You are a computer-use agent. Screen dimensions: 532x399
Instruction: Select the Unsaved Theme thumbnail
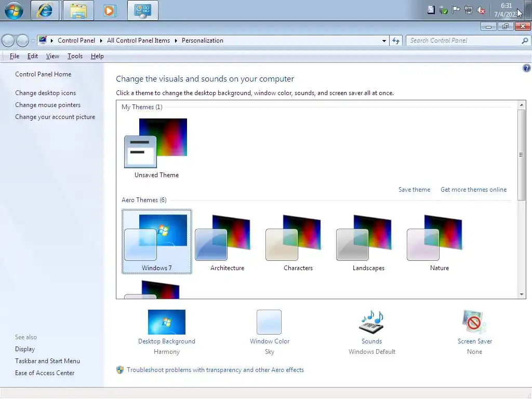[x=156, y=148]
